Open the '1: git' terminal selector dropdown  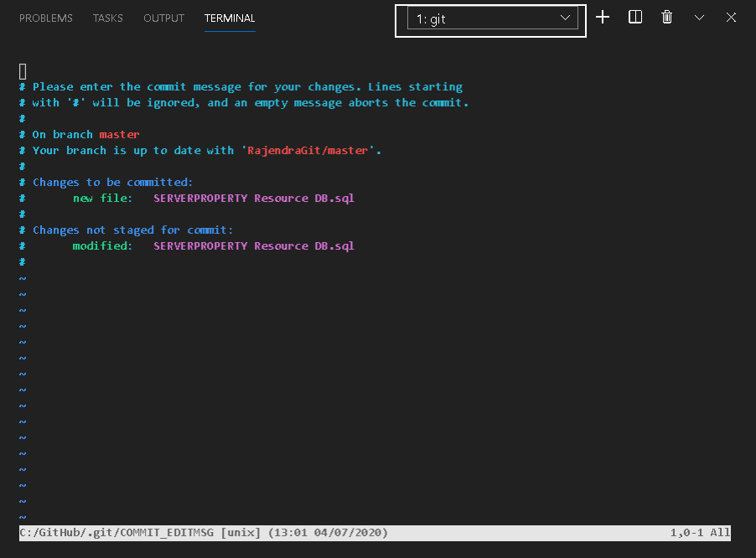click(492, 18)
